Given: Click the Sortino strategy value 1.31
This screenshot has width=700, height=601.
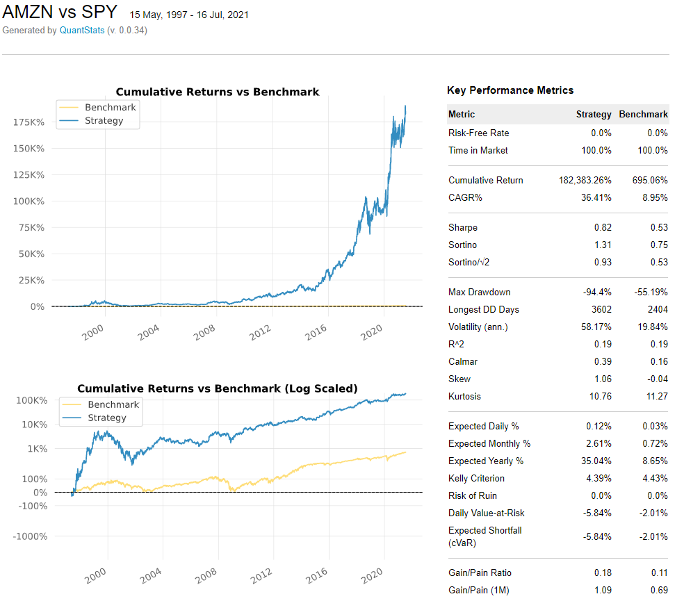Looking at the screenshot, I should pyautogui.click(x=603, y=245).
